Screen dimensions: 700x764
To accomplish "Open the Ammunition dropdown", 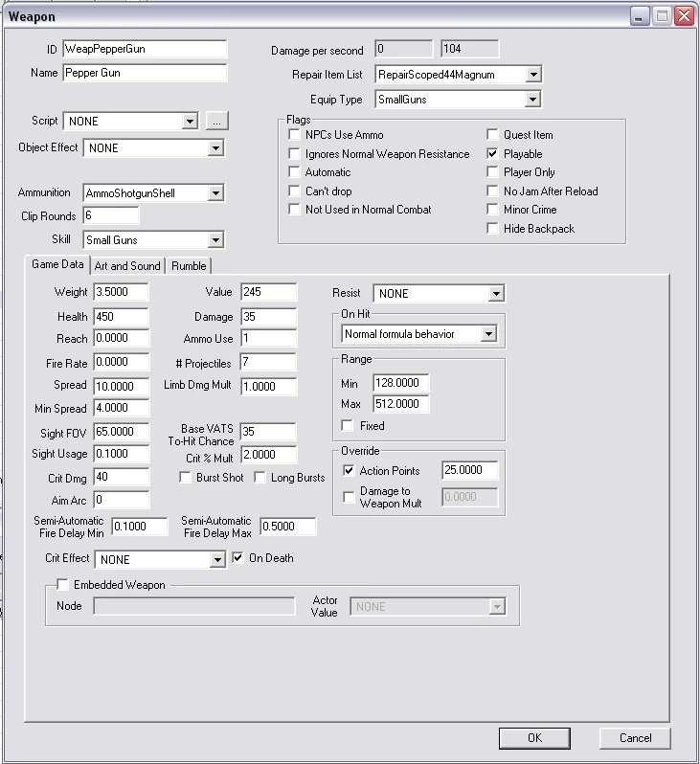I will click(215, 193).
